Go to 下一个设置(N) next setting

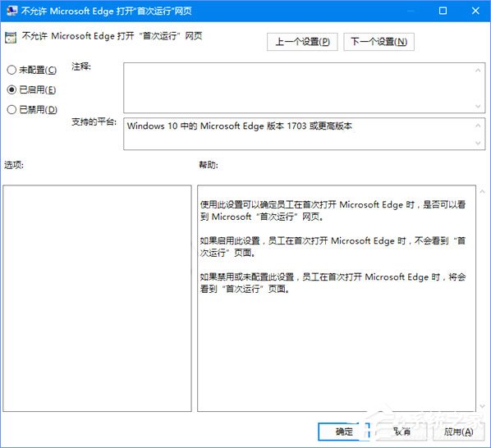(379, 42)
